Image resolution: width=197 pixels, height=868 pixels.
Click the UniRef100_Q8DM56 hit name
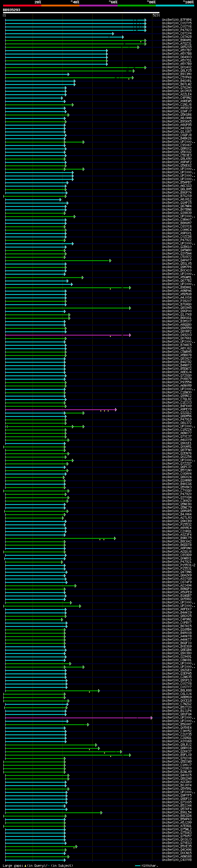pyautogui.click(x=177, y=416)
